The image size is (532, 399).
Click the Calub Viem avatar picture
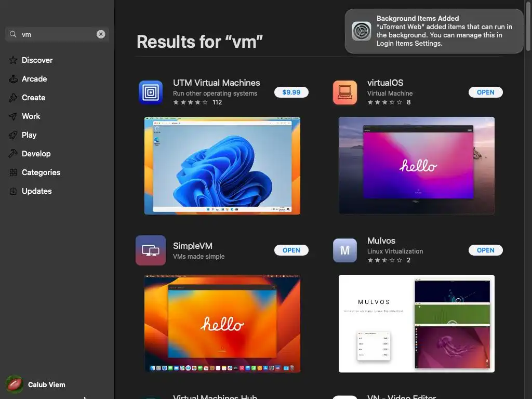[15, 384]
